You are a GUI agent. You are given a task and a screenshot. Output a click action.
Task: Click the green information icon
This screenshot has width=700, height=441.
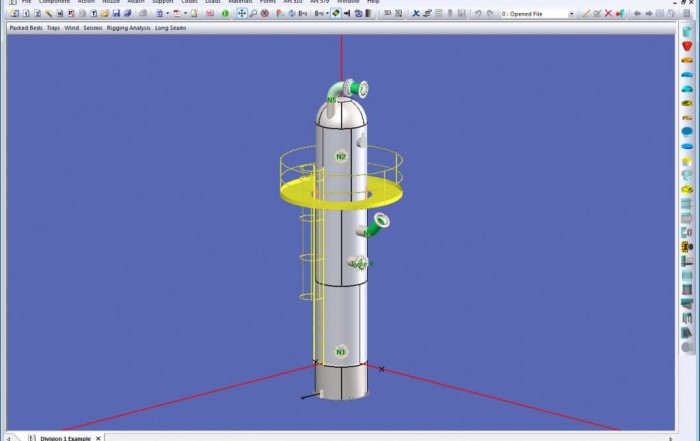pyautogui.click(x=225, y=14)
